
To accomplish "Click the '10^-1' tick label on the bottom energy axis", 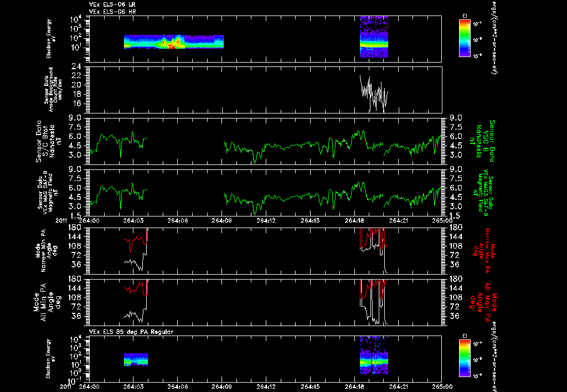I will [x=75, y=381].
